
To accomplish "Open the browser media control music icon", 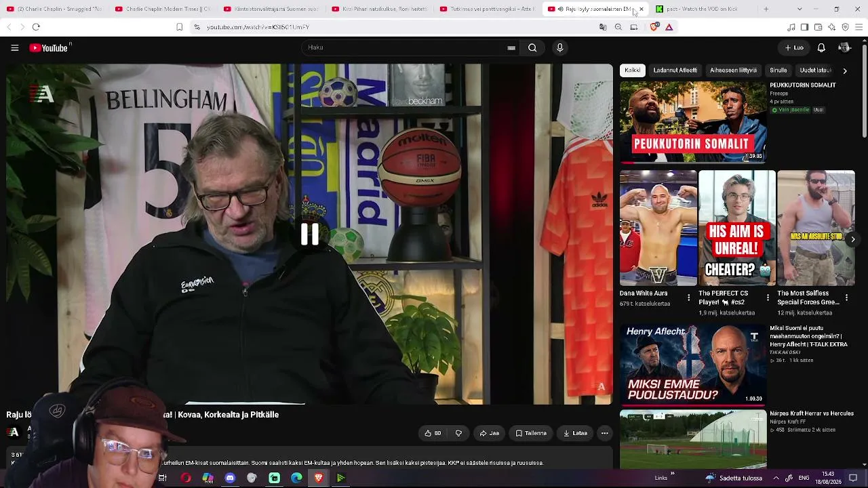I will (791, 27).
